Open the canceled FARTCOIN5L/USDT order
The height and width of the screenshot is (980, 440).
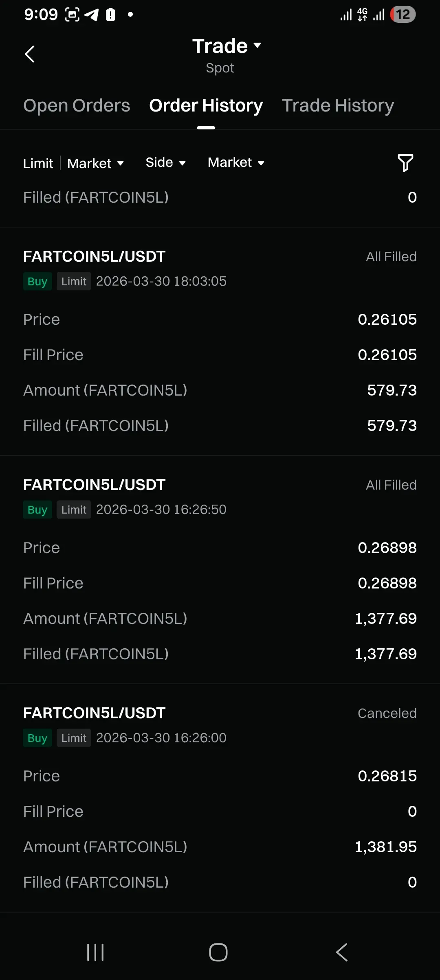click(x=95, y=713)
